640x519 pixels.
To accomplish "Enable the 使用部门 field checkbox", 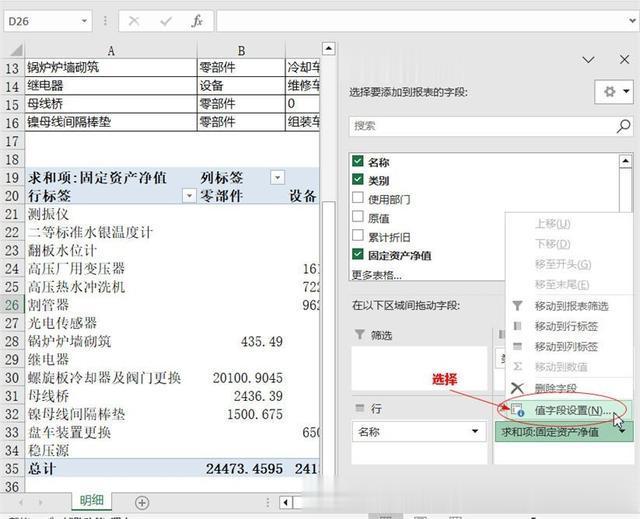I will (358, 197).
